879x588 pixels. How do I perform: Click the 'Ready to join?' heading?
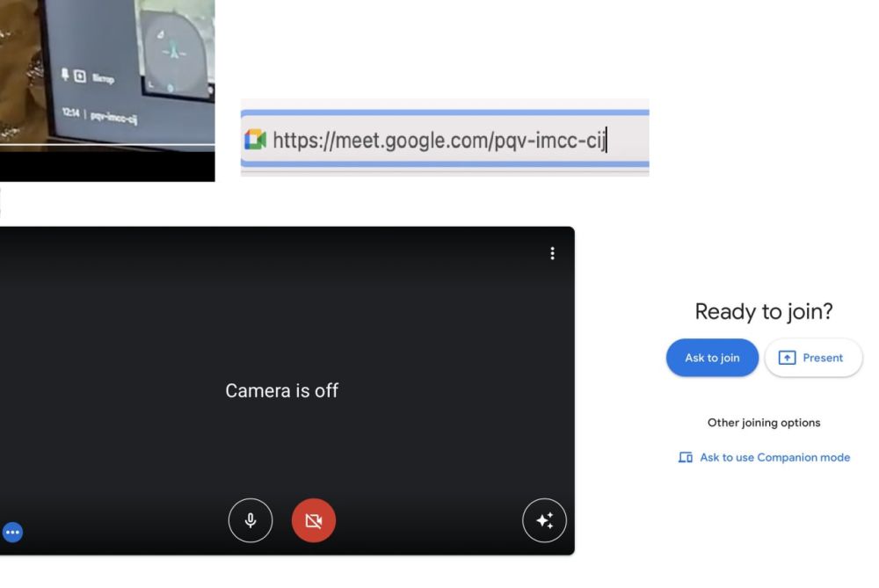pos(764,312)
